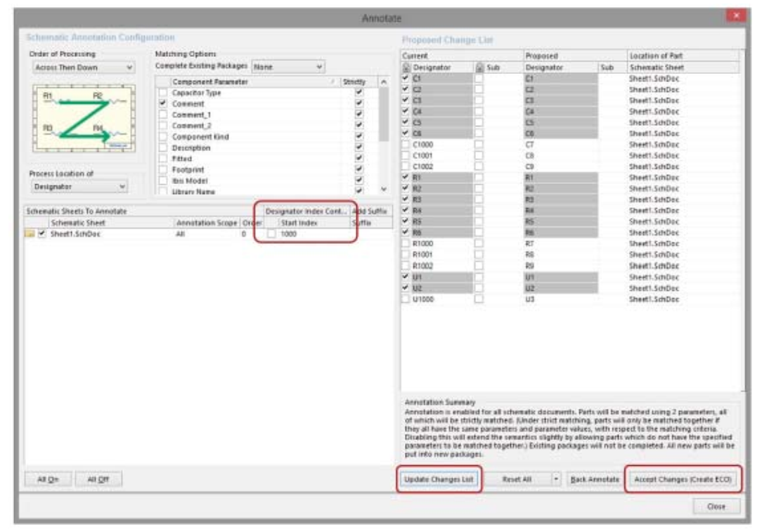Open the Order of Processing dropdown

pyautogui.click(x=84, y=67)
